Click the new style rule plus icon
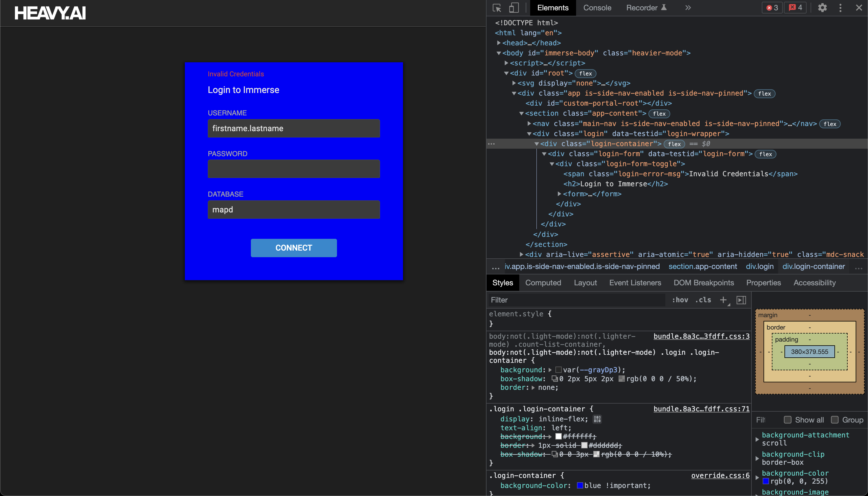The height and width of the screenshot is (496, 868). pos(723,300)
